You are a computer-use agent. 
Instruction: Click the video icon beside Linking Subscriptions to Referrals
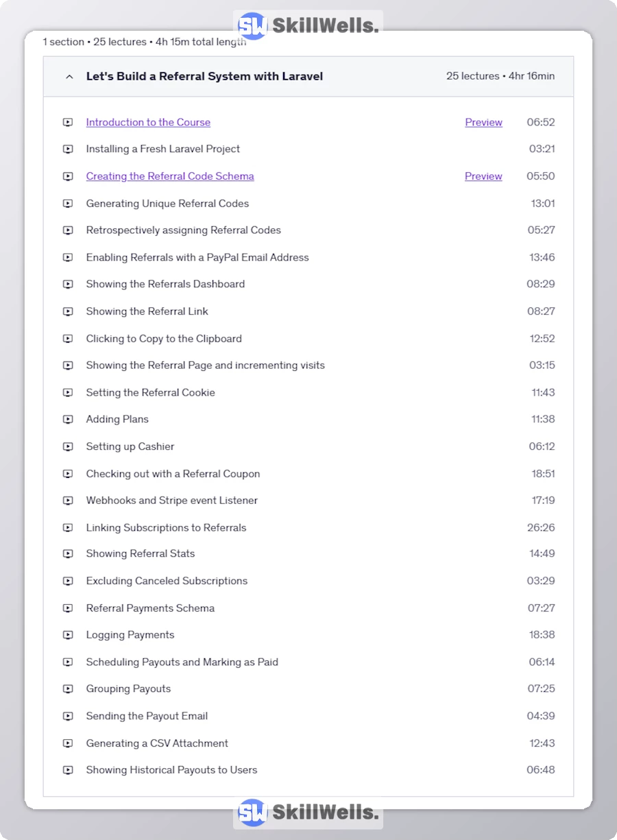68,528
